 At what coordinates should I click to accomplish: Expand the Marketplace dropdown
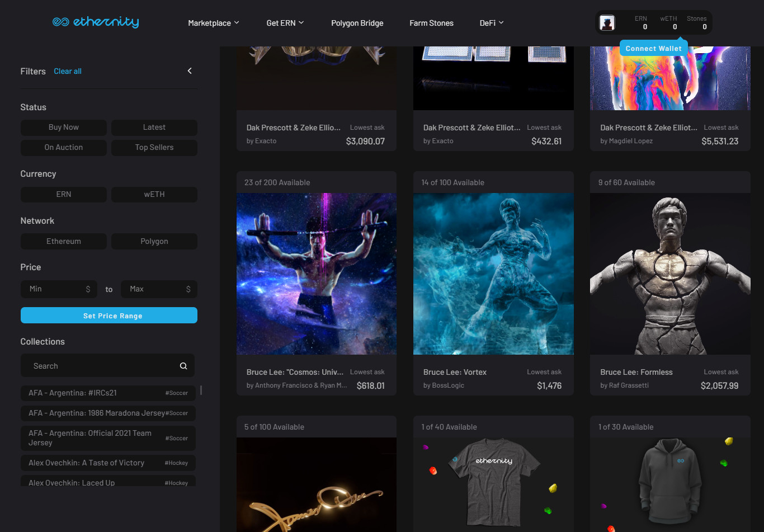tap(214, 23)
